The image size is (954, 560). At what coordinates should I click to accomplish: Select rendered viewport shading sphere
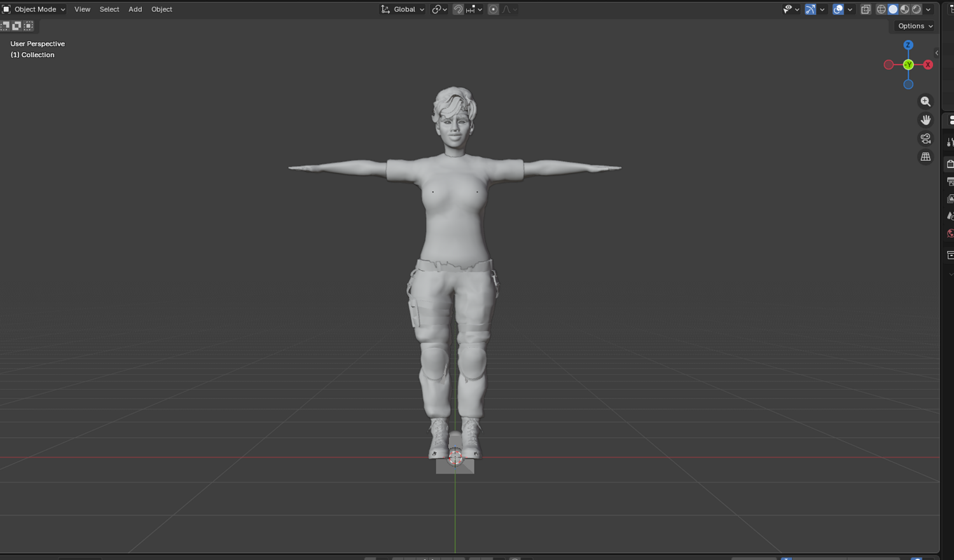point(916,10)
